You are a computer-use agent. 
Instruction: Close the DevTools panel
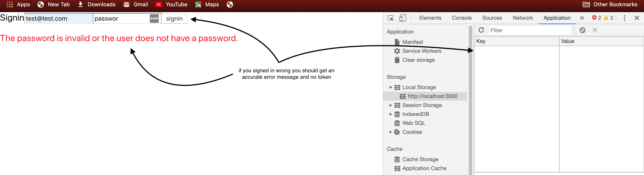[636, 18]
